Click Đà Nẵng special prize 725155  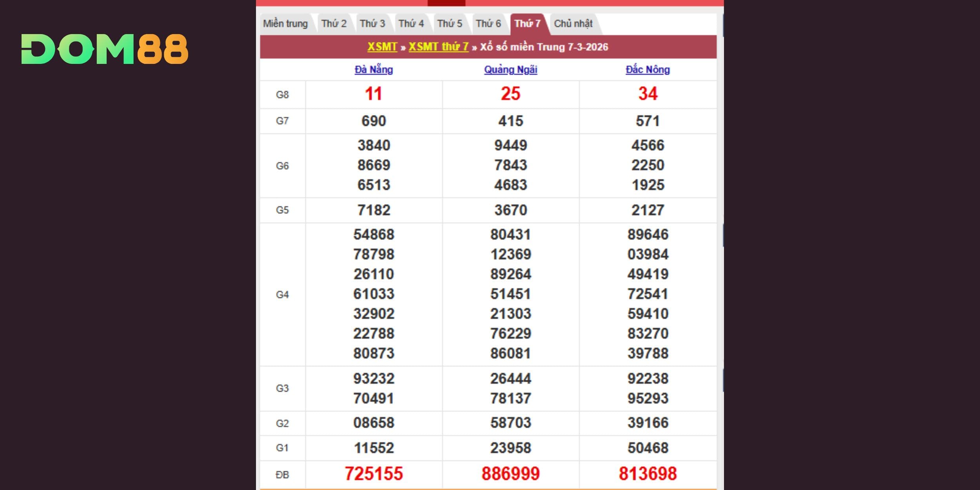click(374, 474)
